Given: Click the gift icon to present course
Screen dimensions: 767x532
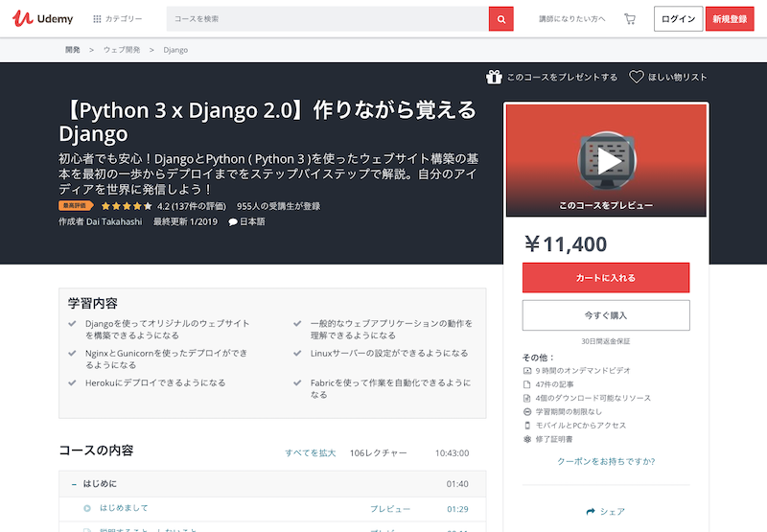Looking at the screenshot, I should click(x=494, y=77).
